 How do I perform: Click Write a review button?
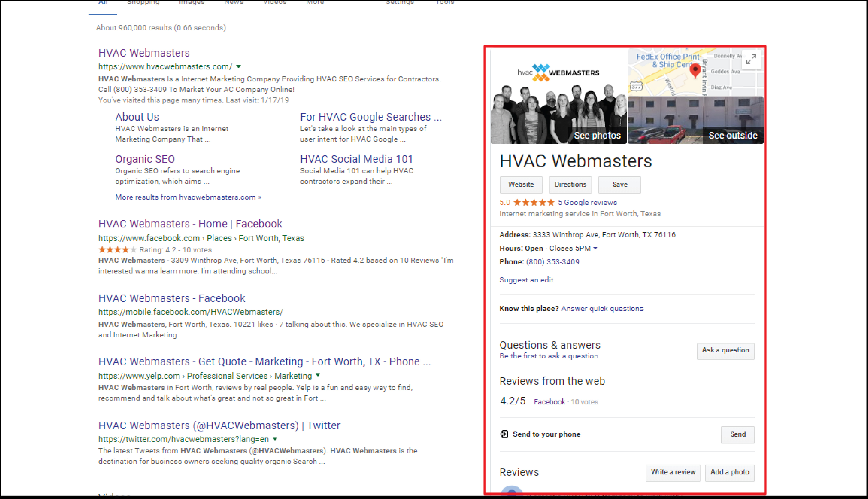pos(673,473)
